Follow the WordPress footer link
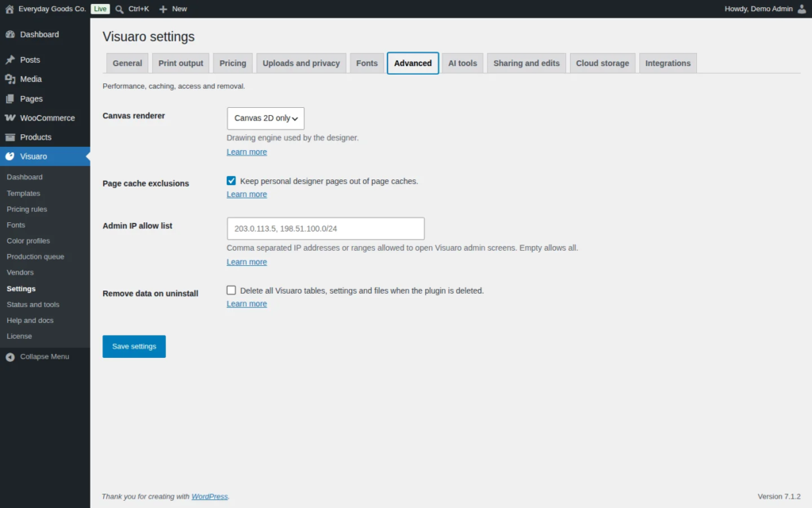 [209, 497]
